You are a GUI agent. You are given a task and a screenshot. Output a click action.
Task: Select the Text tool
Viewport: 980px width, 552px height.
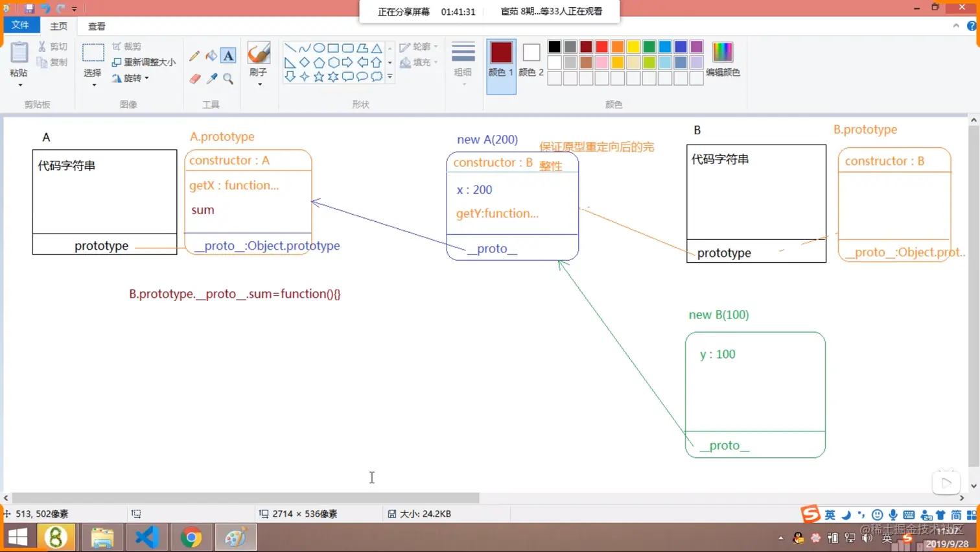point(228,56)
